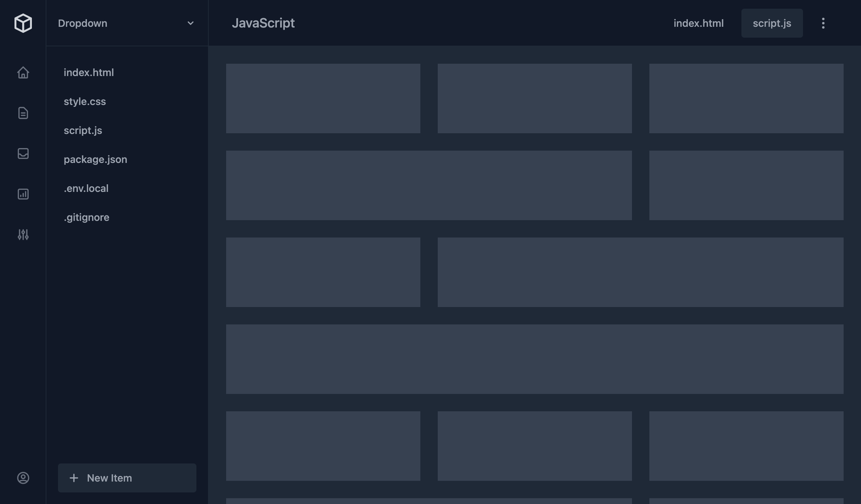
Task: Select index.html in the file list
Action: [89, 72]
